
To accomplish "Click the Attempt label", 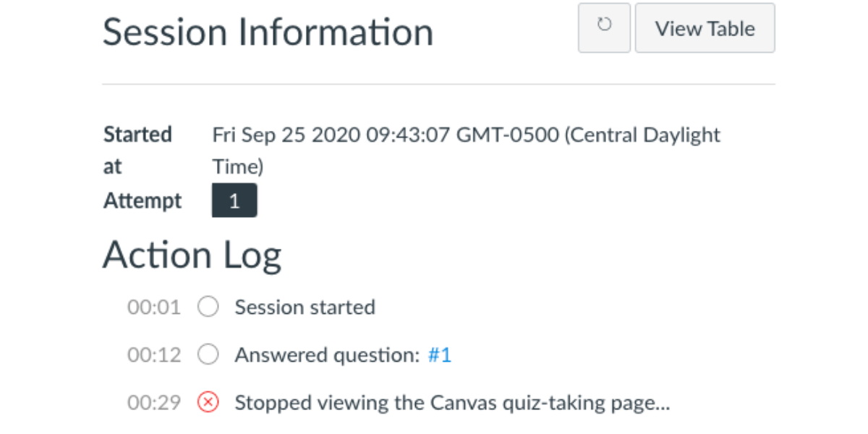I will tap(142, 201).
